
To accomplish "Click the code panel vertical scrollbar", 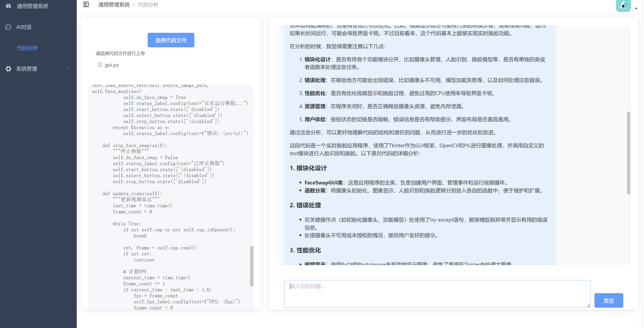I will point(252,266).
